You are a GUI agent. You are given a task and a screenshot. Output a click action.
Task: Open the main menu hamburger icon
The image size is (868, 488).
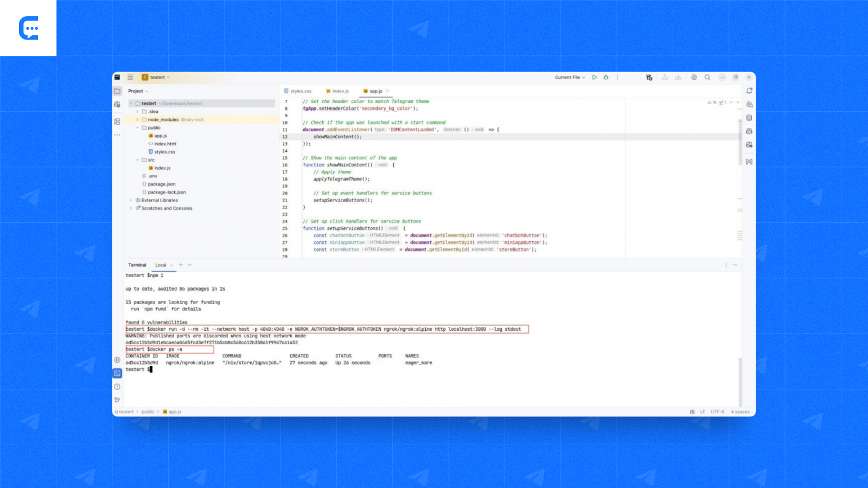click(x=130, y=78)
